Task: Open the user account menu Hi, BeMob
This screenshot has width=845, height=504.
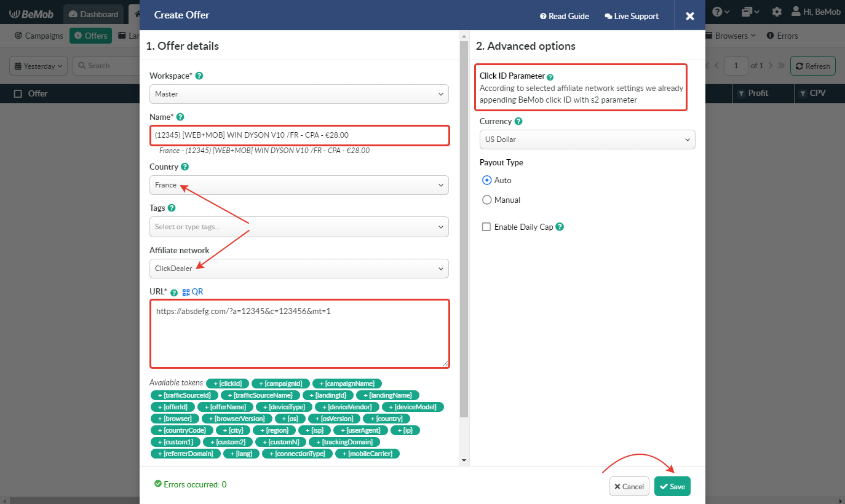Action: pos(815,12)
